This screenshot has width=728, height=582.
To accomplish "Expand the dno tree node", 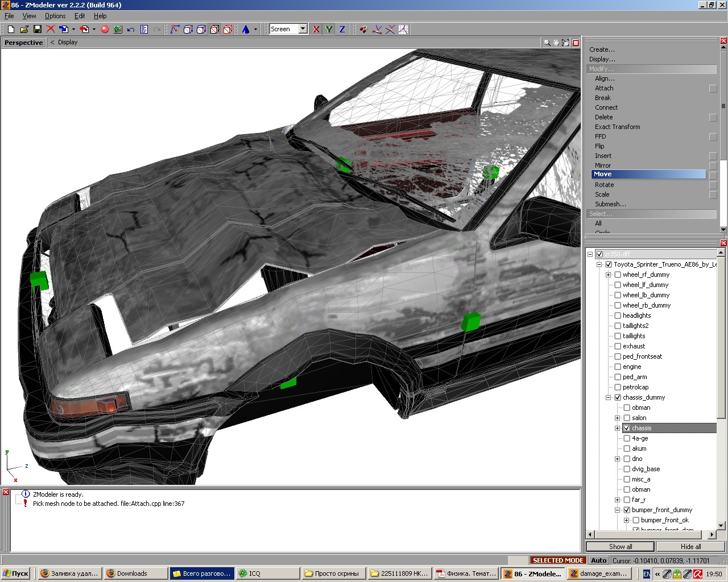I will (x=617, y=459).
